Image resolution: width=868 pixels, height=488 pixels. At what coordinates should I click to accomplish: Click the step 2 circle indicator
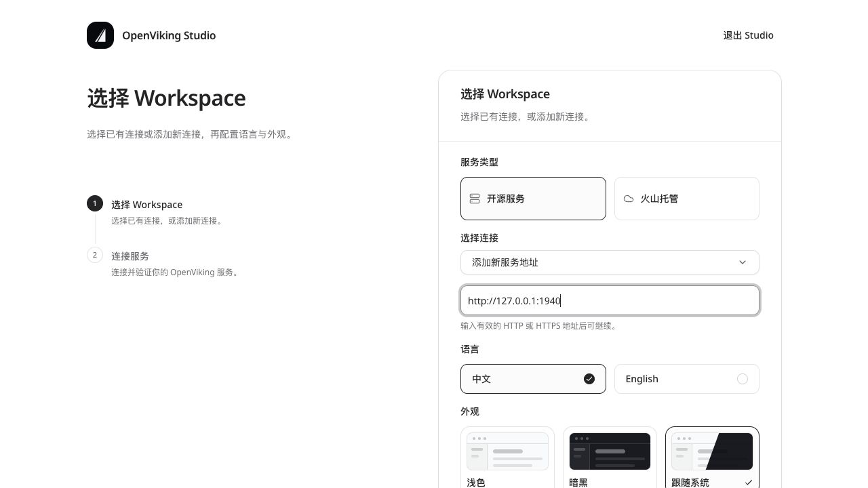[95, 255]
